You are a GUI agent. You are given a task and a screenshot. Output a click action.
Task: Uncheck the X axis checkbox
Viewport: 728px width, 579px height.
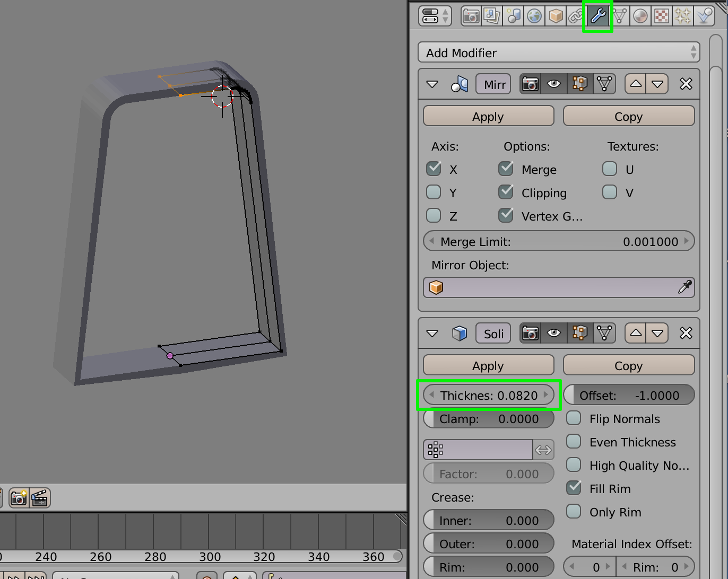(434, 169)
